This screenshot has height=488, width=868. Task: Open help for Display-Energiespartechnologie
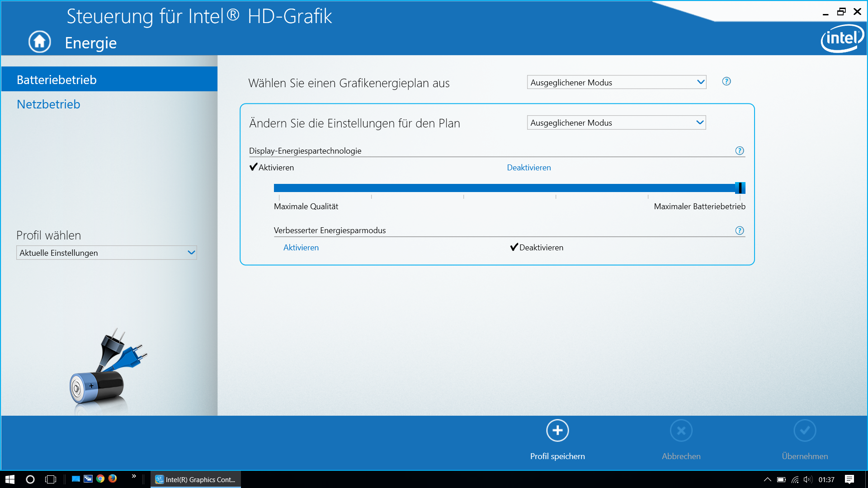[740, 151]
